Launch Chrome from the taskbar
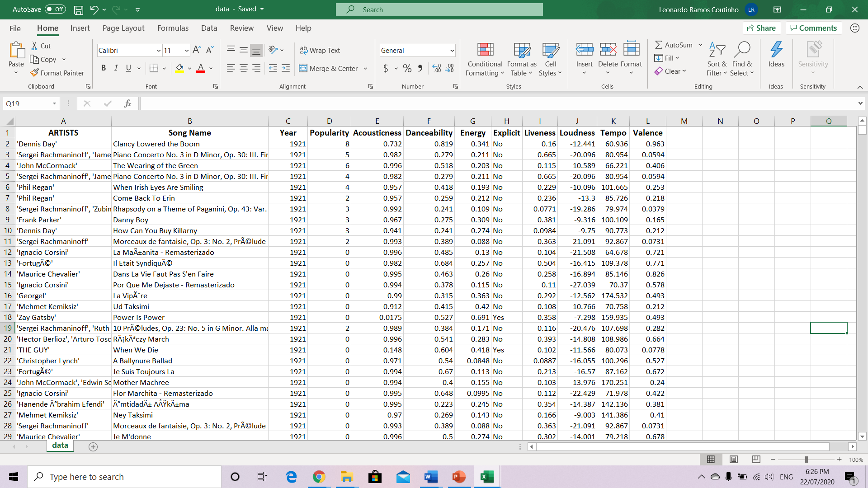868x488 pixels. click(319, 477)
